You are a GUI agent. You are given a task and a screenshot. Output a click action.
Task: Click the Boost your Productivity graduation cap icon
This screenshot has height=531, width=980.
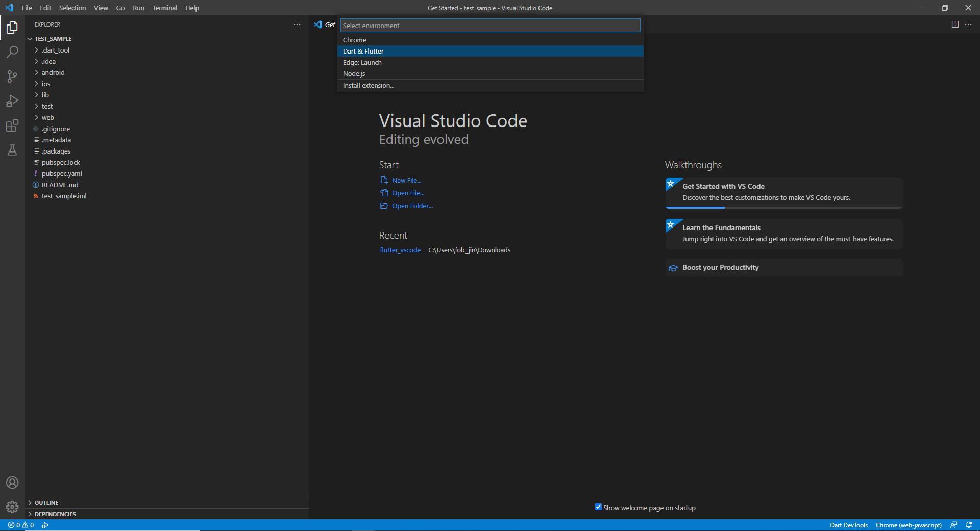[x=673, y=268]
